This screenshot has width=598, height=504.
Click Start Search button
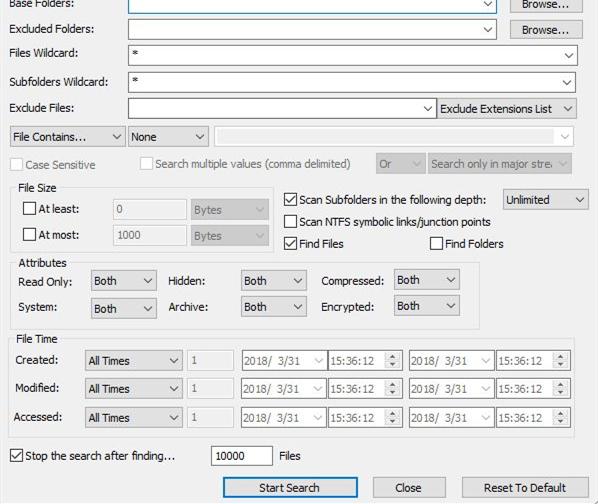pos(290,488)
